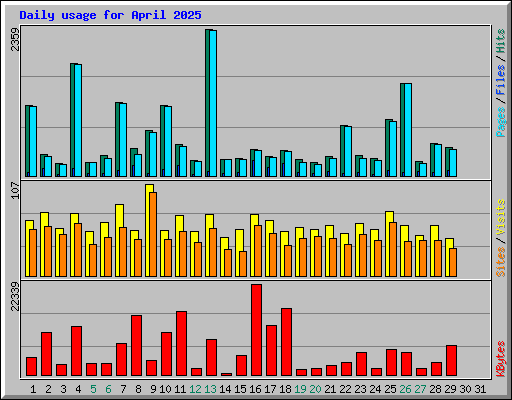Click green weekend day 12 label
This screenshot has width=512, height=400.
coord(195,389)
